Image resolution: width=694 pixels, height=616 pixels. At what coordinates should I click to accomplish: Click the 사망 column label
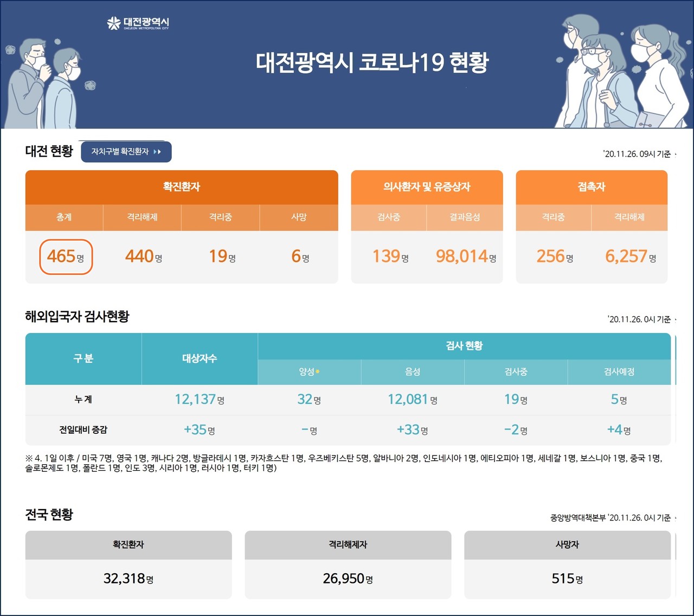(x=299, y=217)
